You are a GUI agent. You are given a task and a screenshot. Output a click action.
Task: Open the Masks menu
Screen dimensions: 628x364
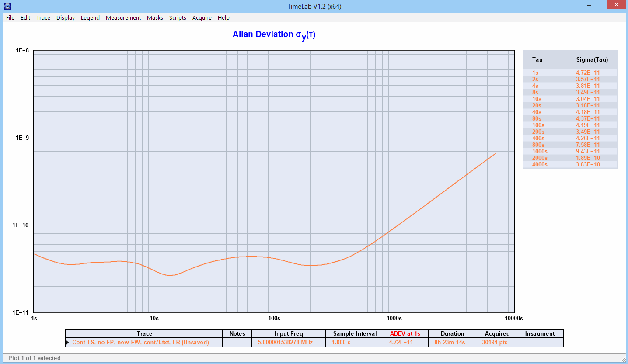[x=155, y=18]
